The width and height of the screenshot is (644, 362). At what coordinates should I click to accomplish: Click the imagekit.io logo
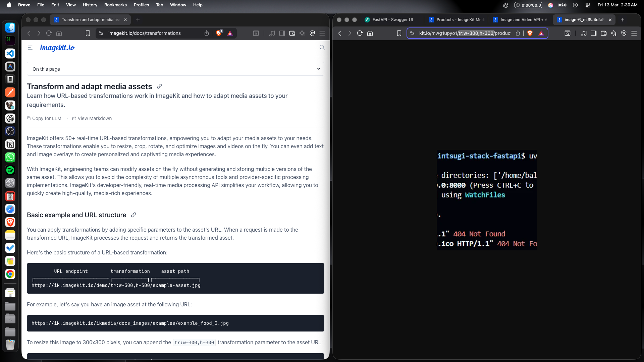57,48
